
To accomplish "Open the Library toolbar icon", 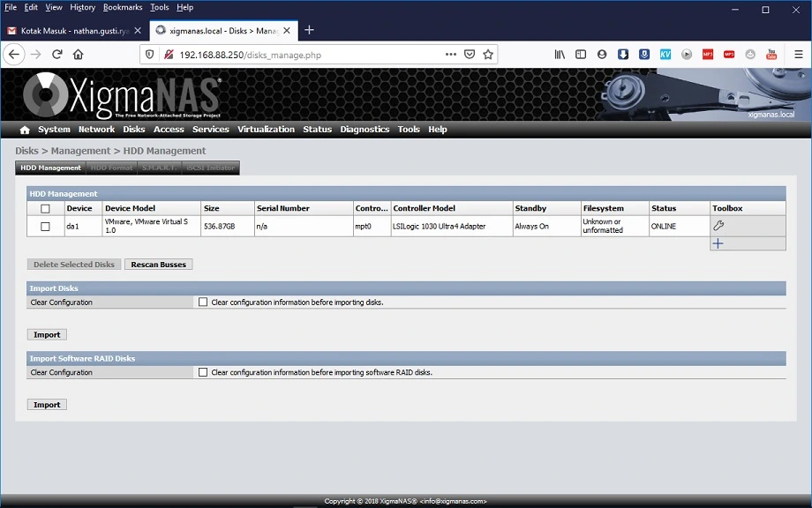I will point(560,55).
